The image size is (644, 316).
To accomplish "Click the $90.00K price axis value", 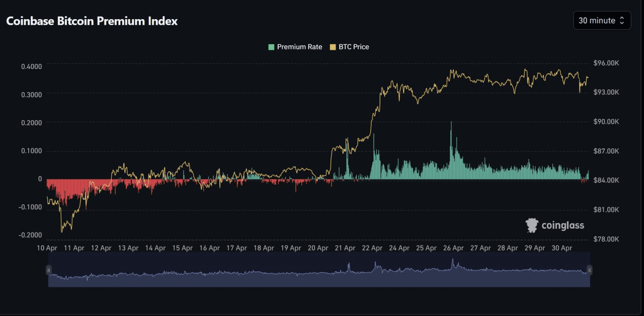I will [606, 121].
